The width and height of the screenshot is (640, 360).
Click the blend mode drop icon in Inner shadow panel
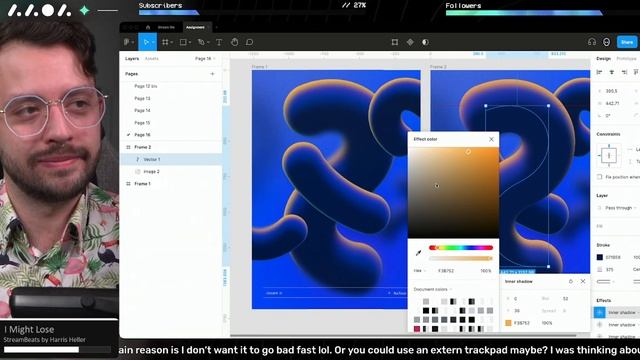[571, 281]
